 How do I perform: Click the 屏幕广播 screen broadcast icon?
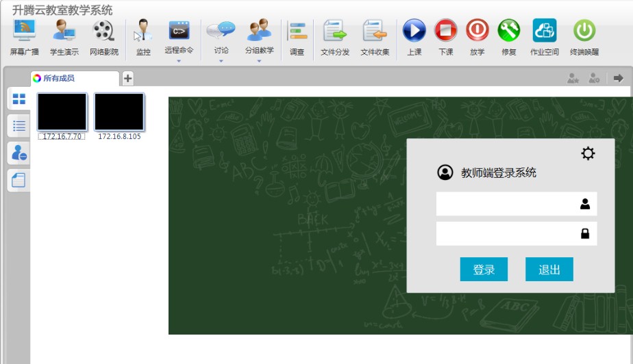tap(25, 31)
